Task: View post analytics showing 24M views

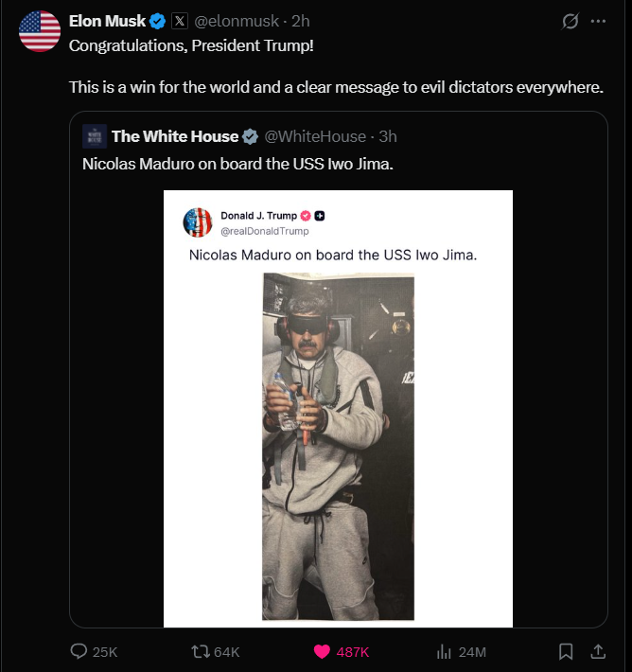Action: 444,651
